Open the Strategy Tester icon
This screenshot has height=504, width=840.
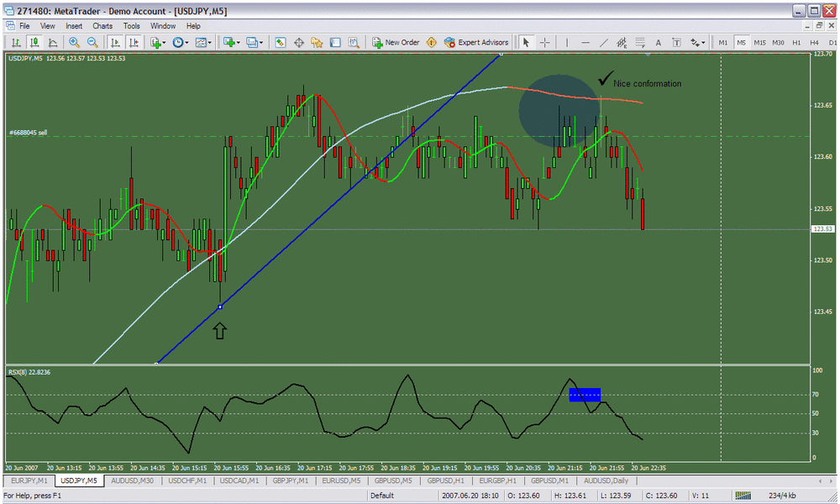click(354, 42)
